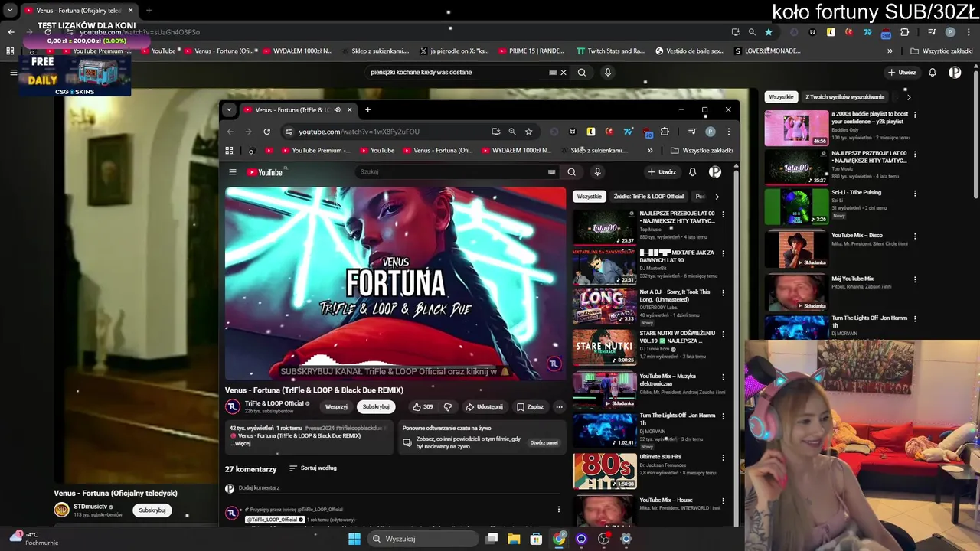Open Utwórz create menu in front window
The height and width of the screenshot is (551, 980).
coord(662,172)
